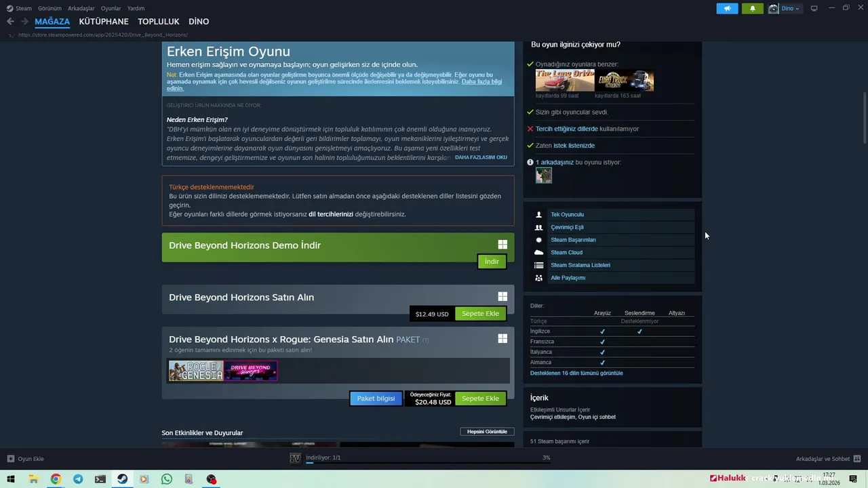Open the green notifications bell
868x488 pixels.
point(752,9)
